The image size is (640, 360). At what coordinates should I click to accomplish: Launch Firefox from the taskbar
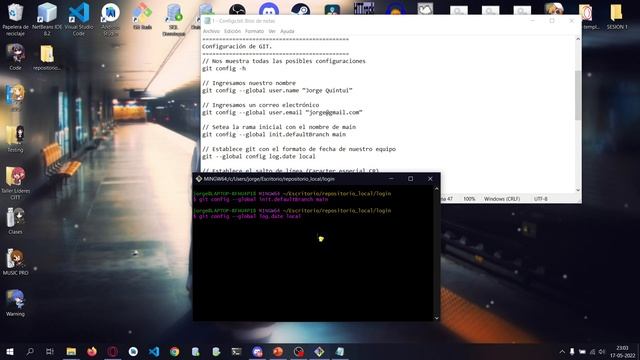tap(92, 351)
